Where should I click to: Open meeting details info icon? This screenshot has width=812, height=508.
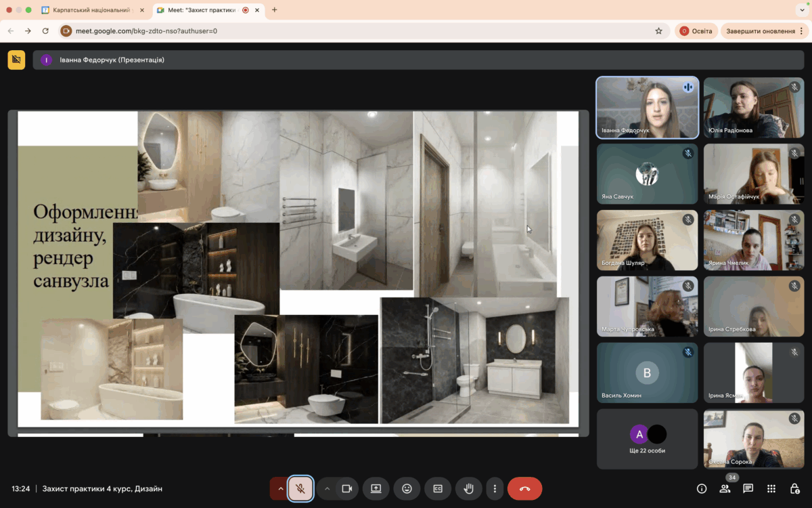point(702,488)
